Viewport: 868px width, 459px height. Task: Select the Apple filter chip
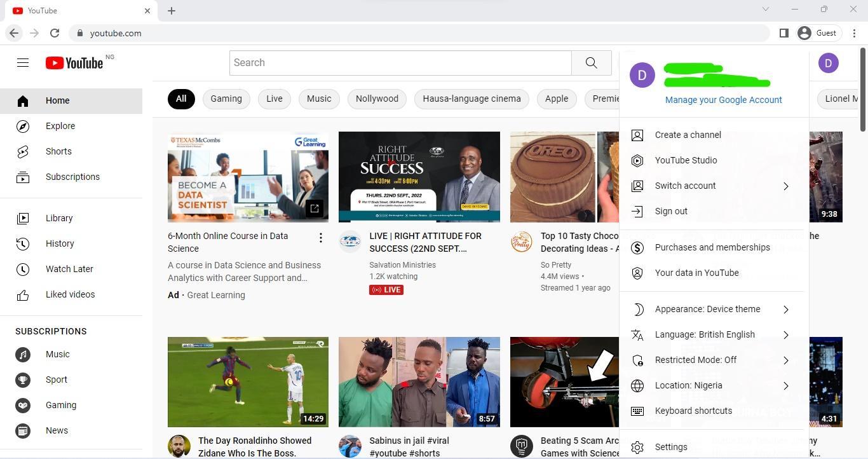tap(557, 99)
